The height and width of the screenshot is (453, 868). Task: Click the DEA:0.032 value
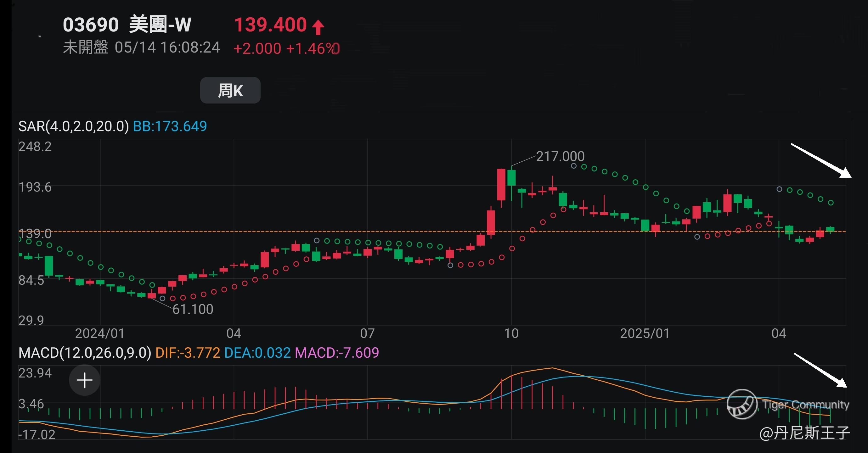pyautogui.click(x=257, y=353)
